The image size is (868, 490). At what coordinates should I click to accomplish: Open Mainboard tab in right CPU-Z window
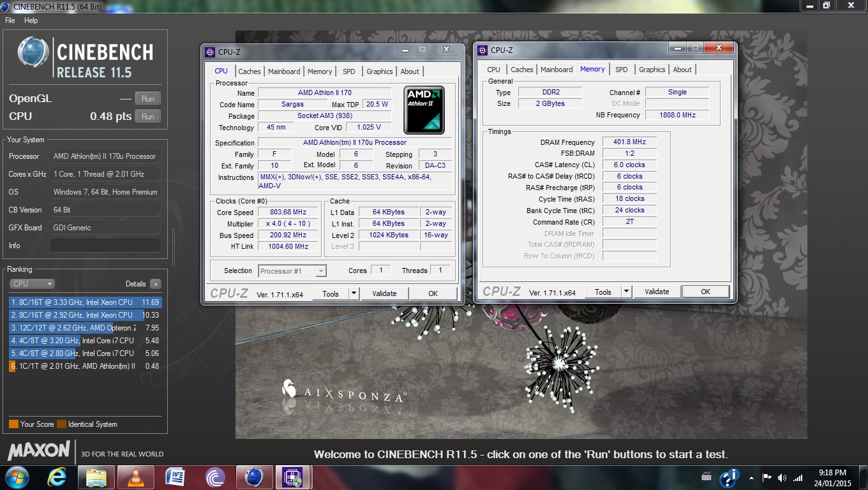557,70
